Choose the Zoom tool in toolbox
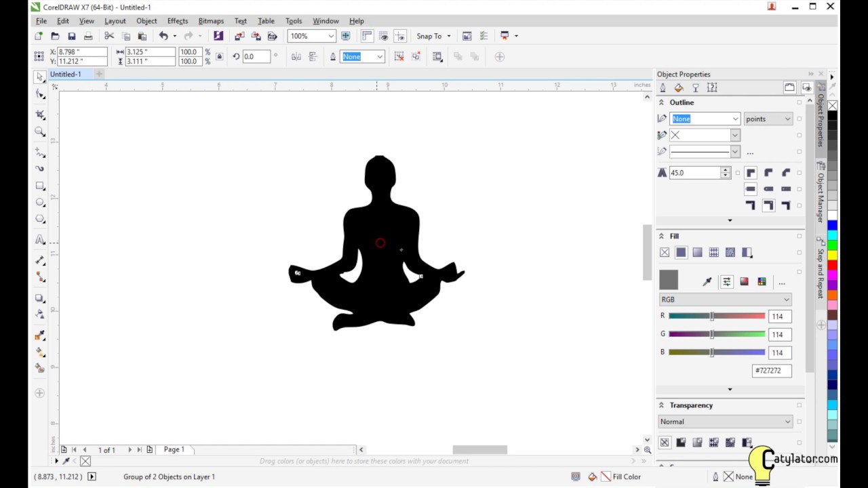Screen dimensions: 868x488 (x=40, y=132)
